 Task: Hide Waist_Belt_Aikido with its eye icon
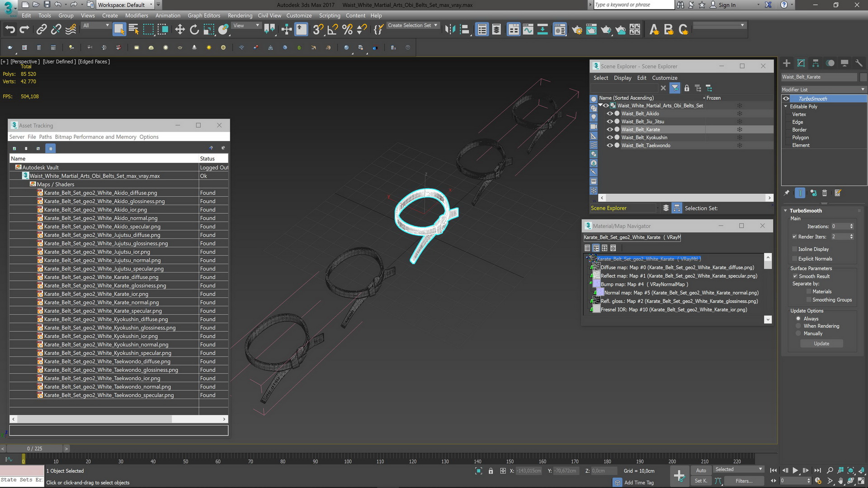tap(609, 113)
